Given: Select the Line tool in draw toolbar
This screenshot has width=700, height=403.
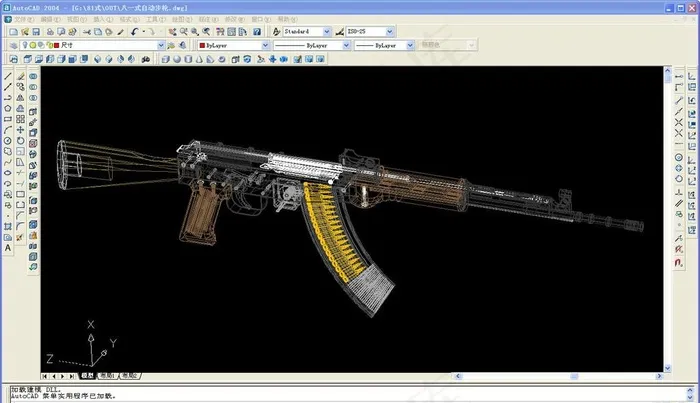Looking at the screenshot, I should pyautogui.click(x=8, y=76).
